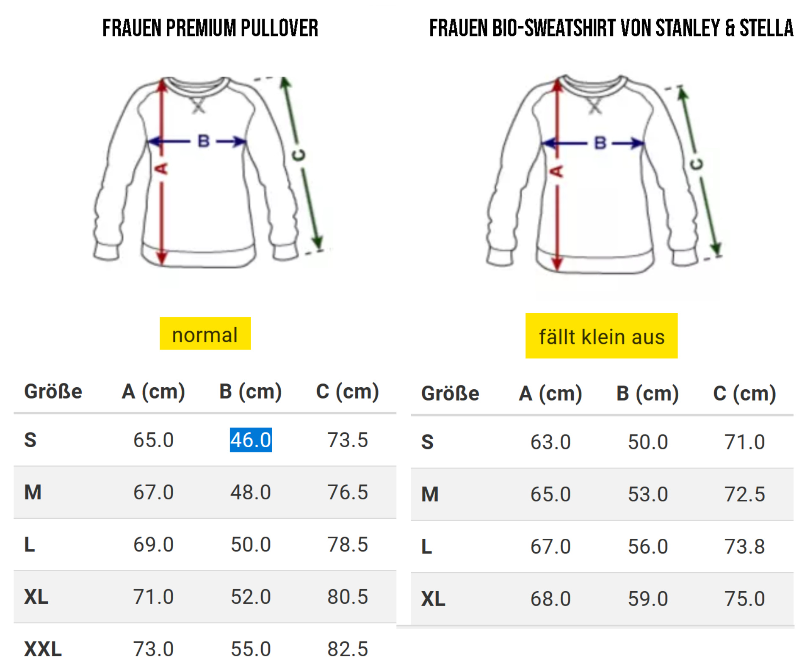Click the "Frauen Premium Pullover" heading
The image size is (799, 672).
[210, 28]
